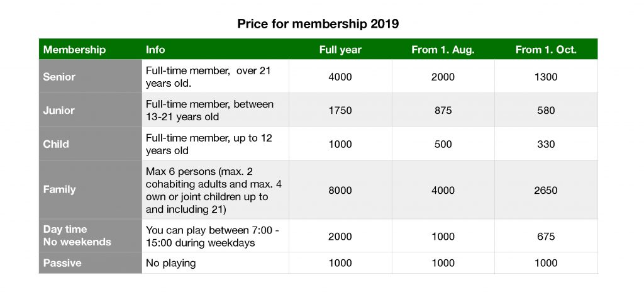Select the Family membership row label
Image resolution: width=644 pixels, height=292 pixels.
pyautogui.click(x=60, y=189)
